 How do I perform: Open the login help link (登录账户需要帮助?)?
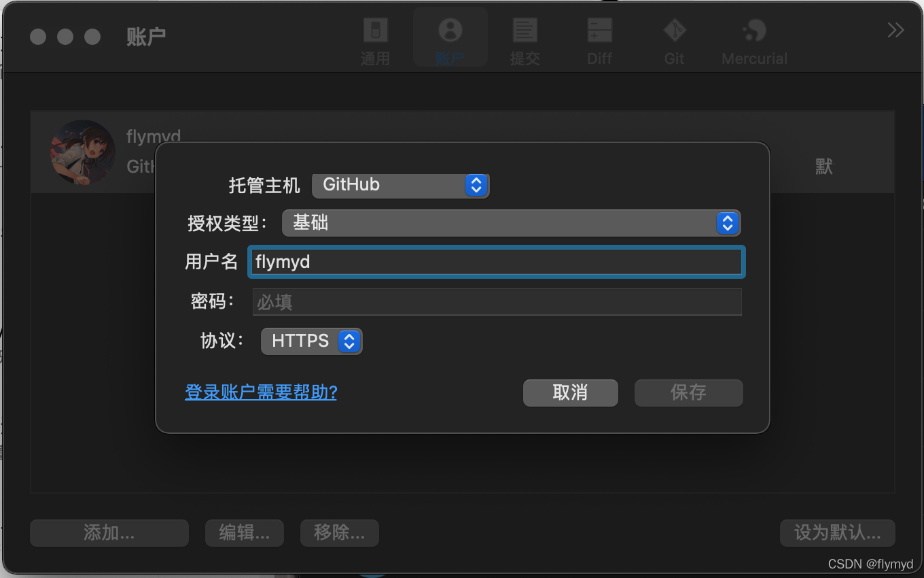[261, 392]
